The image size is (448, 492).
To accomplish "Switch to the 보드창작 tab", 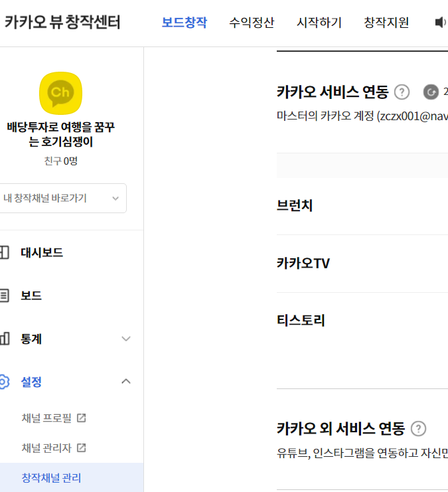I will coord(185,23).
